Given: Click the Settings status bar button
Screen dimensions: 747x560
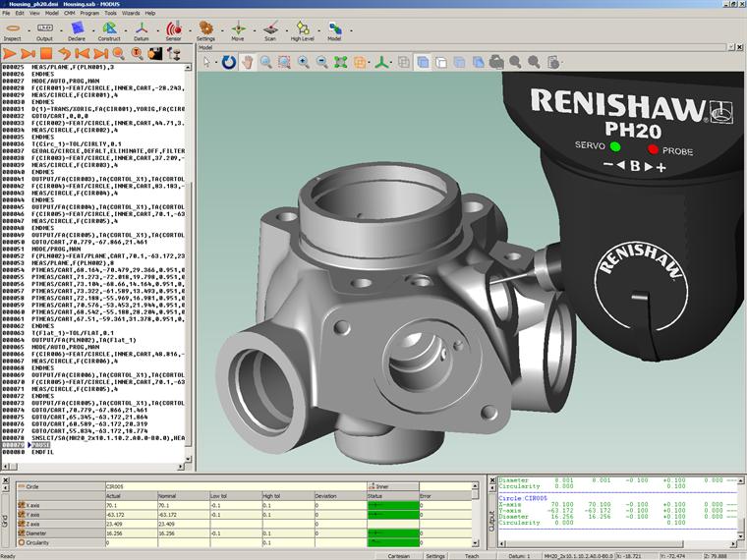Looking at the screenshot, I should (435, 556).
